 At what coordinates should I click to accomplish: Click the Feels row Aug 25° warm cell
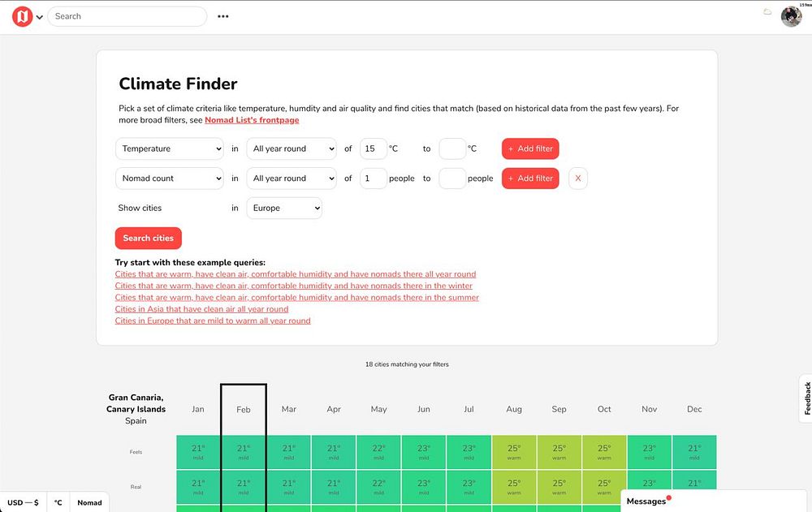tap(514, 452)
